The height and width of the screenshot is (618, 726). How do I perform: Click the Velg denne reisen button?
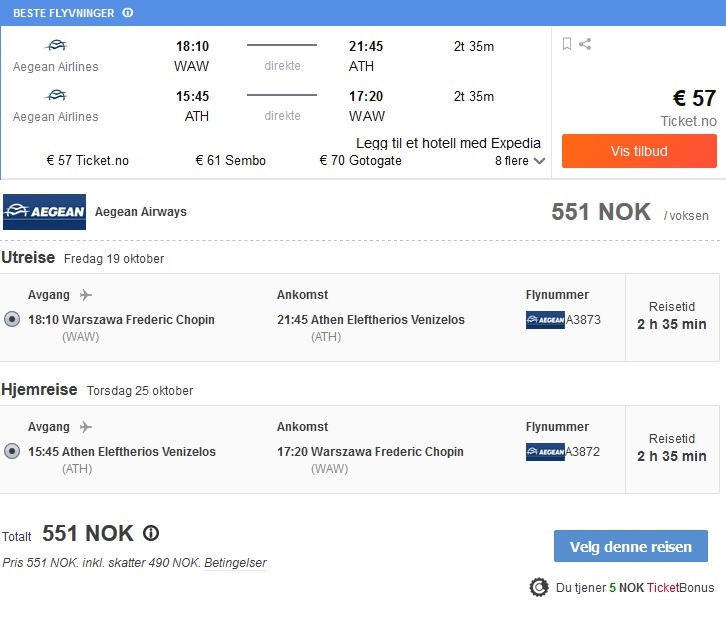tap(631, 546)
